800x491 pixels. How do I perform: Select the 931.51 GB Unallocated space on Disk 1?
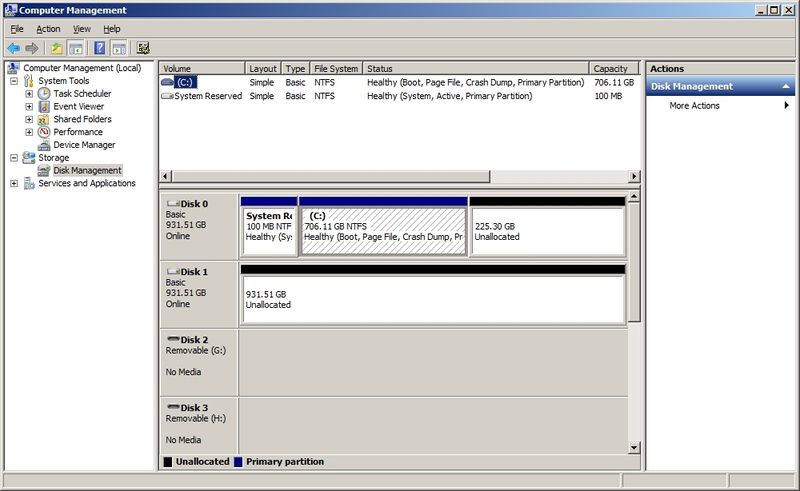coord(433,294)
